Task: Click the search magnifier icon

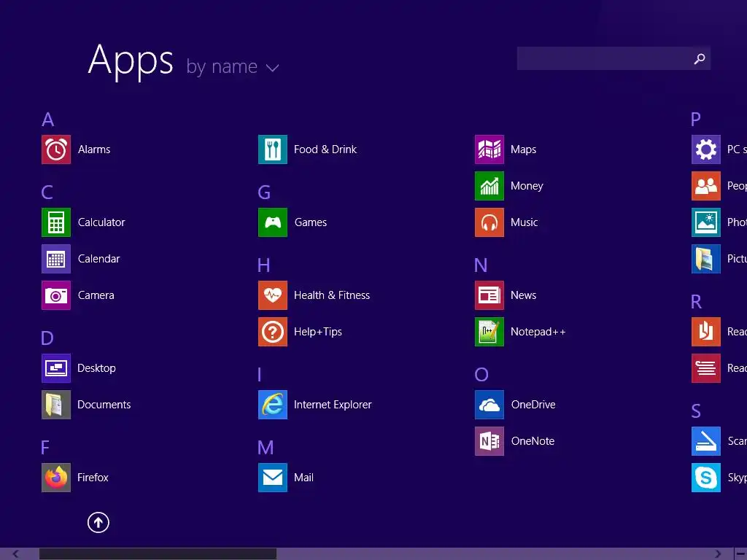Action: [700, 58]
